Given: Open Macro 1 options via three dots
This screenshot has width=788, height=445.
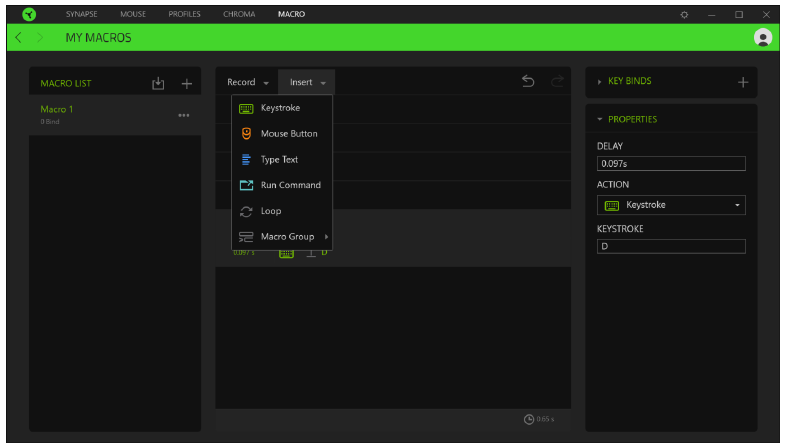Looking at the screenshot, I should [x=184, y=115].
